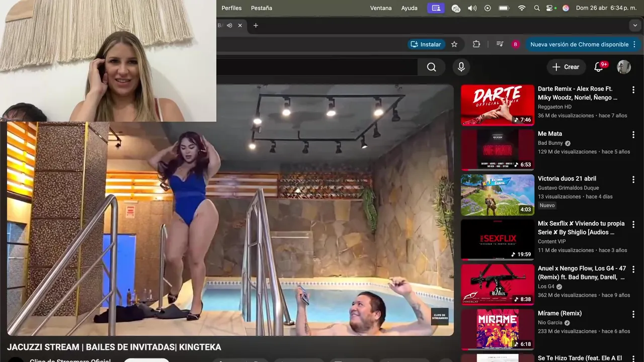Open Mírame (Remix) video thumbnail

(498, 329)
